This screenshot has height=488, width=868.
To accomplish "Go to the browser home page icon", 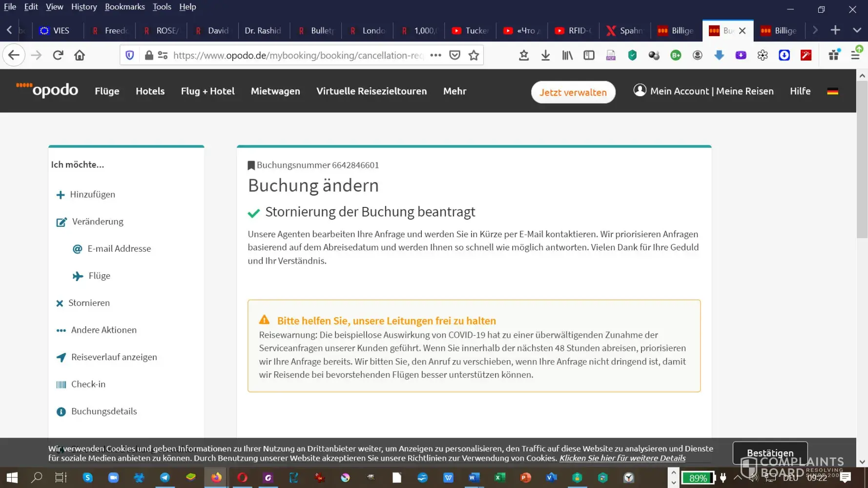I will [80, 55].
